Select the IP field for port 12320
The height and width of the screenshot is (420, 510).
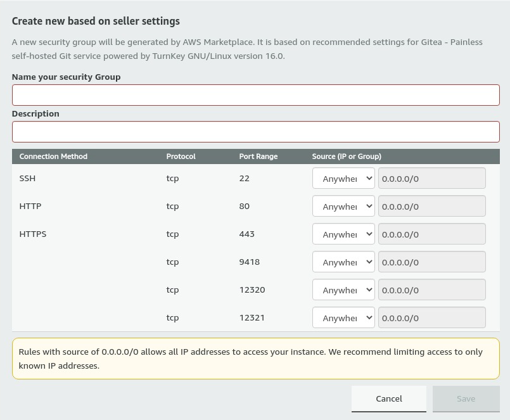coord(431,290)
